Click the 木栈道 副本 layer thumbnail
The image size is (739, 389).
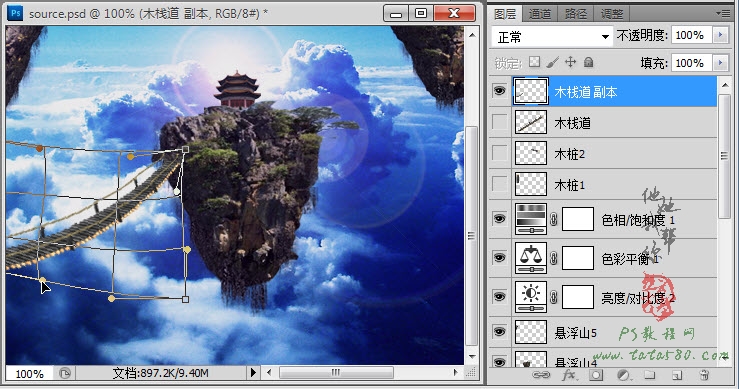pos(531,91)
